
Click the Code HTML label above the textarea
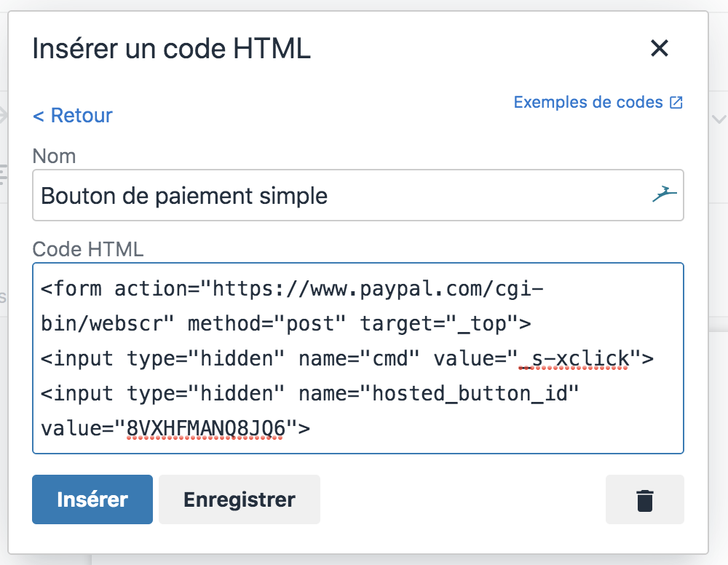pyautogui.click(x=88, y=249)
